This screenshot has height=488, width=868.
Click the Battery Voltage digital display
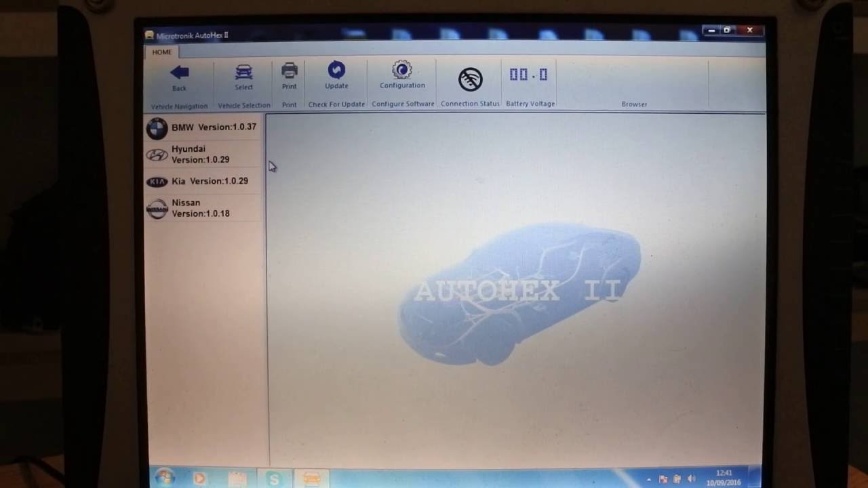pos(529,75)
